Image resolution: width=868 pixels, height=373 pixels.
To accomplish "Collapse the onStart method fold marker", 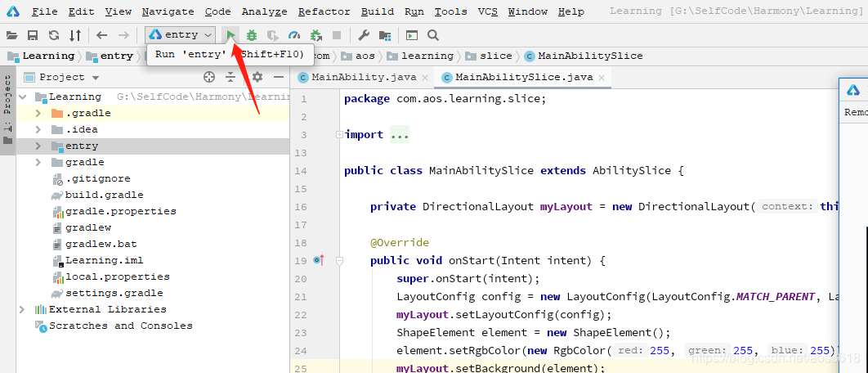I will pyautogui.click(x=340, y=260).
